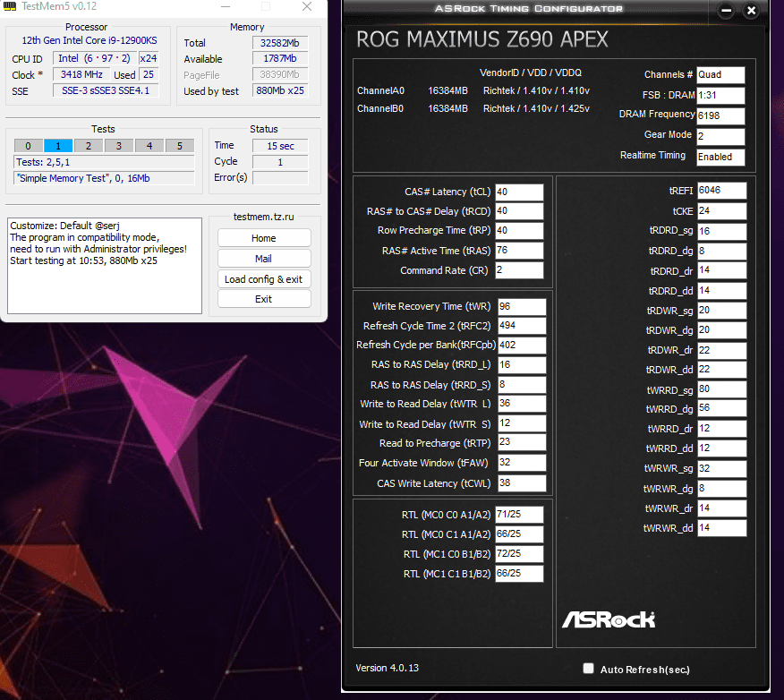
Task: Close the ASRock Timing Configurator window
Action: (751, 11)
